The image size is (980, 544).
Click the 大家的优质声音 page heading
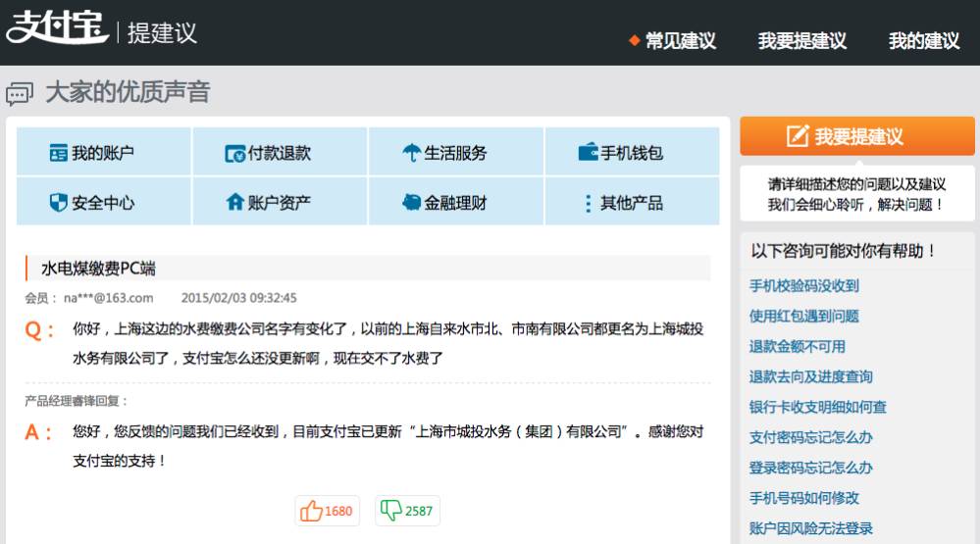128,92
